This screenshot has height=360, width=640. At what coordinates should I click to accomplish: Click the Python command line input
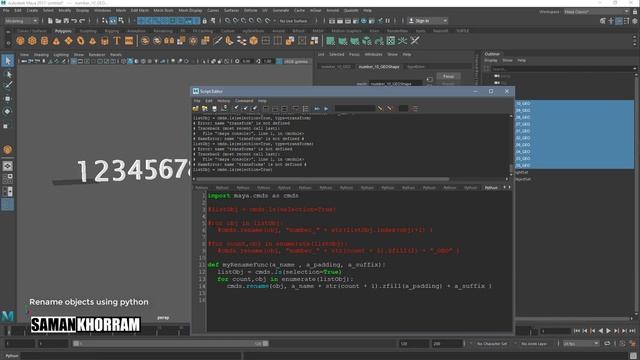click(x=131, y=356)
